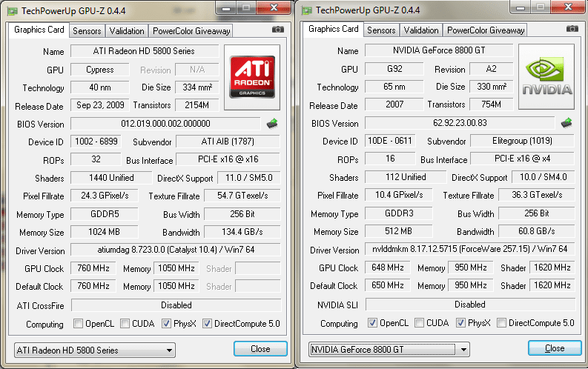The width and height of the screenshot is (588, 369).
Task: Click the NVIDIA SLI Disabled field
Action: pos(471,305)
